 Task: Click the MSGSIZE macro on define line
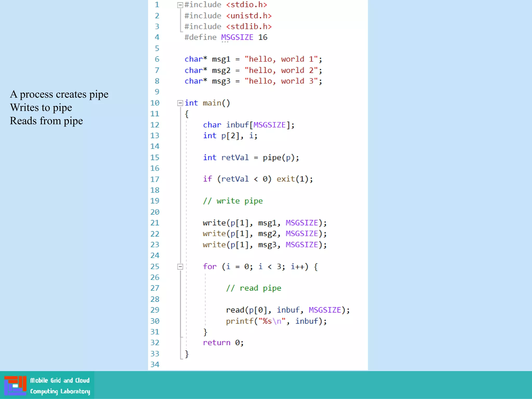pyautogui.click(x=237, y=37)
